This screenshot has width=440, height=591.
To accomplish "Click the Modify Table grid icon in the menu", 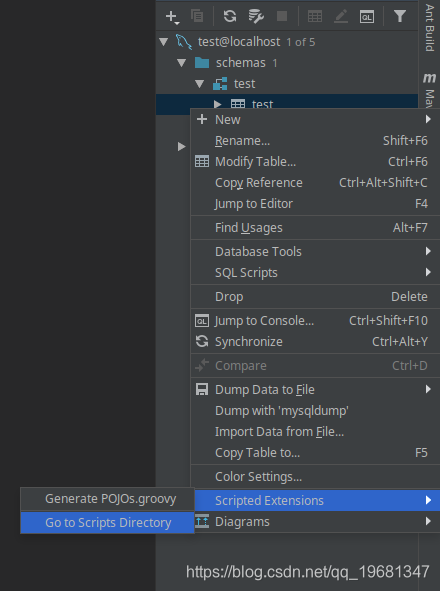I will coord(202,162).
